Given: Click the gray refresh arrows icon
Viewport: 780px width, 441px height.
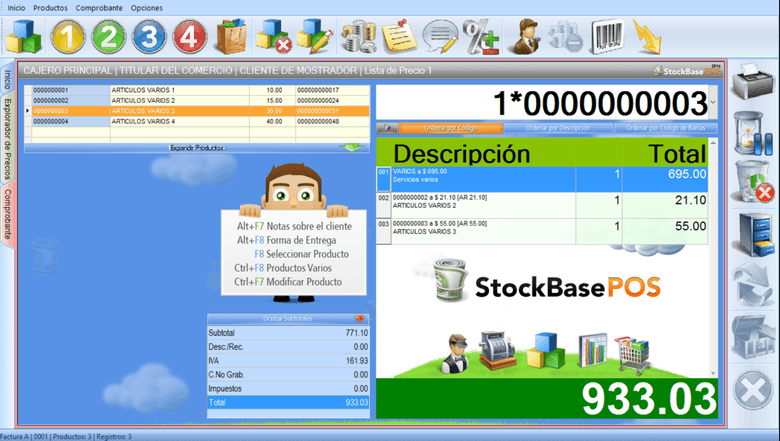Looking at the screenshot, I should pyautogui.click(x=753, y=284).
